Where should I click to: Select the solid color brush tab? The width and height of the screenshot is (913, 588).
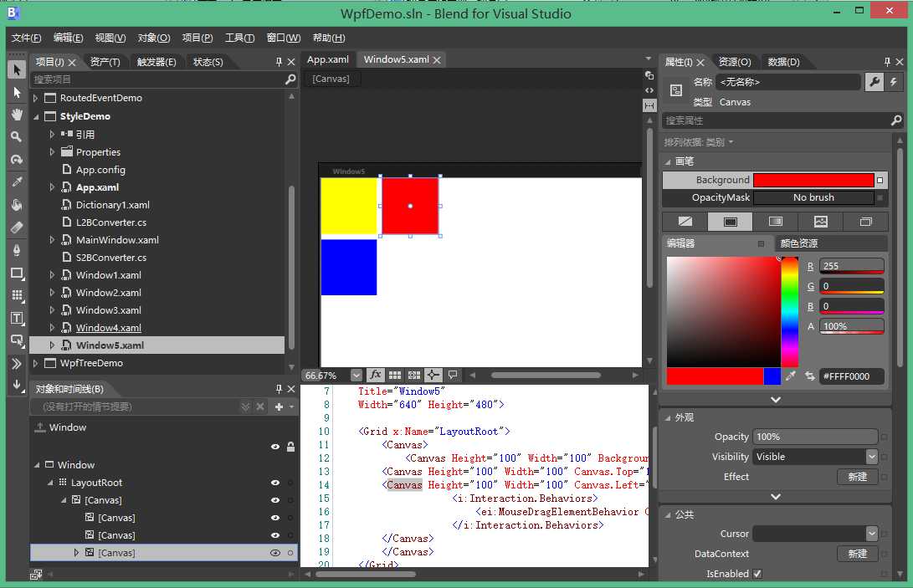tap(731, 222)
